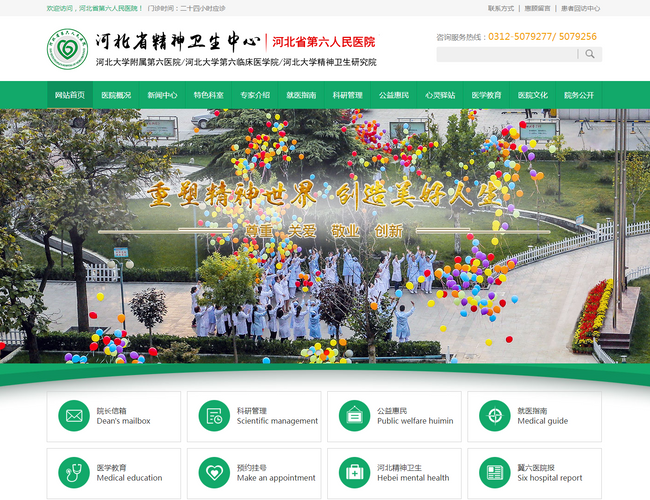Open the 科研管理 navigation item
This screenshot has width=650, height=500.
348,95
